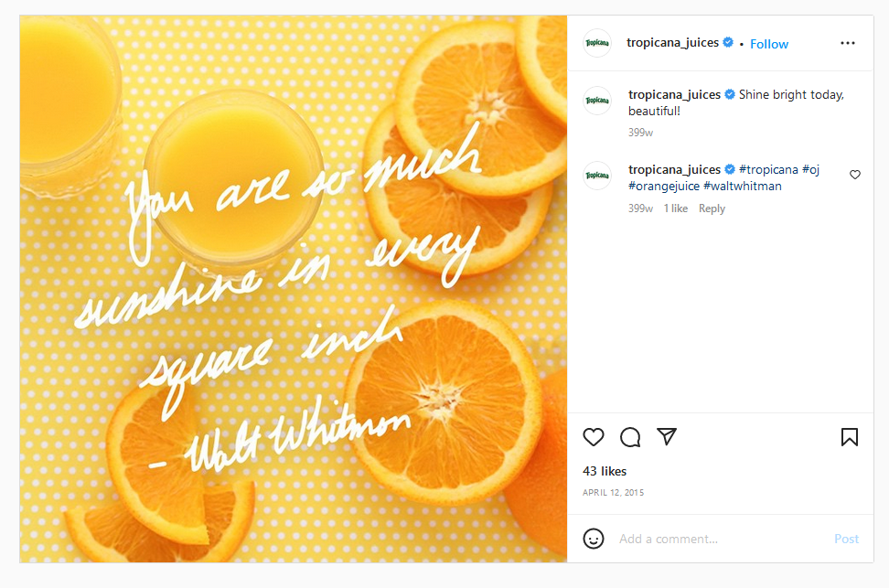Image resolution: width=889 pixels, height=588 pixels.
Task: Like the hashtag comment with small heart
Action: pos(855,175)
